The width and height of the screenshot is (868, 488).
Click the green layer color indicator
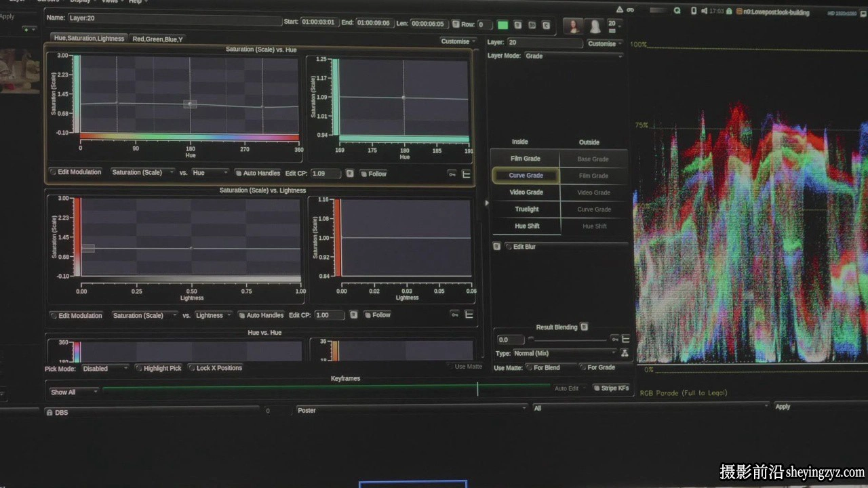502,25
